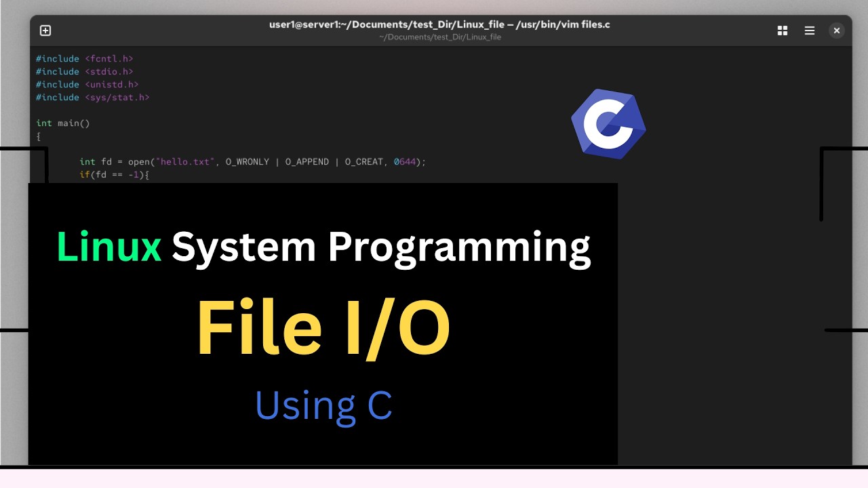Click the O_WRONLY flag in the code
This screenshot has width=868, height=488.
click(248, 162)
